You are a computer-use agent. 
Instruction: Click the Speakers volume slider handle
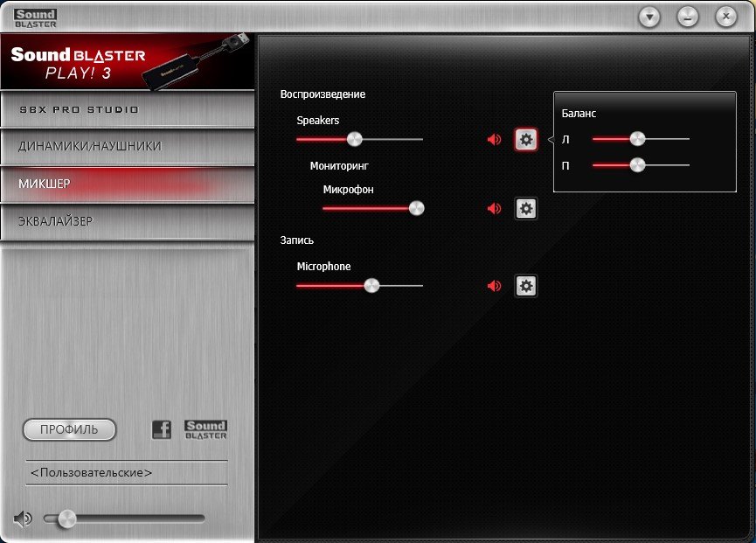(354, 139)
